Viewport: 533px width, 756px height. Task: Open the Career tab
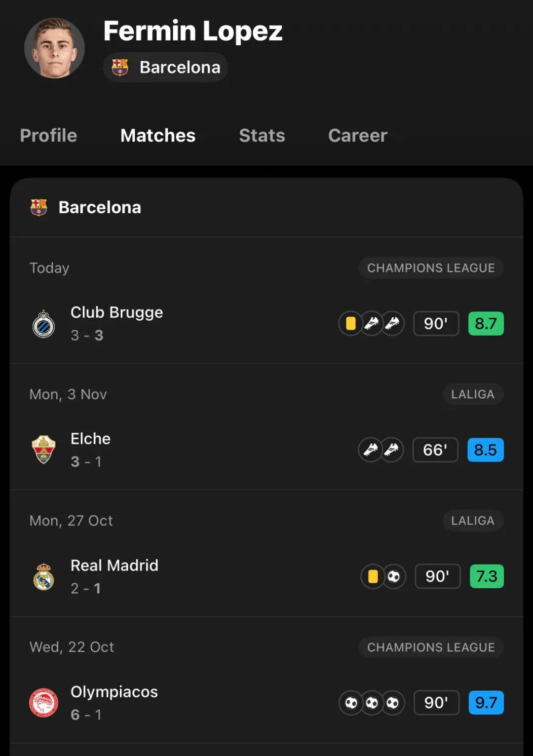pos(357,135)
